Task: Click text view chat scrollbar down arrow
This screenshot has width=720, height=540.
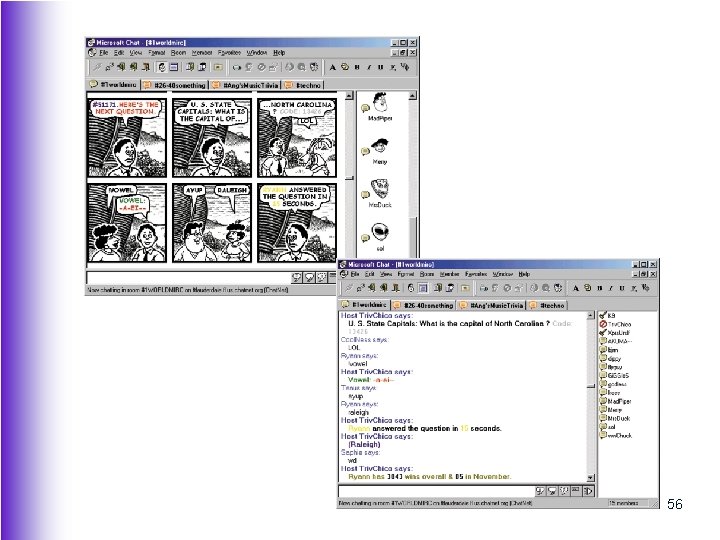Action: click(591, 478)
